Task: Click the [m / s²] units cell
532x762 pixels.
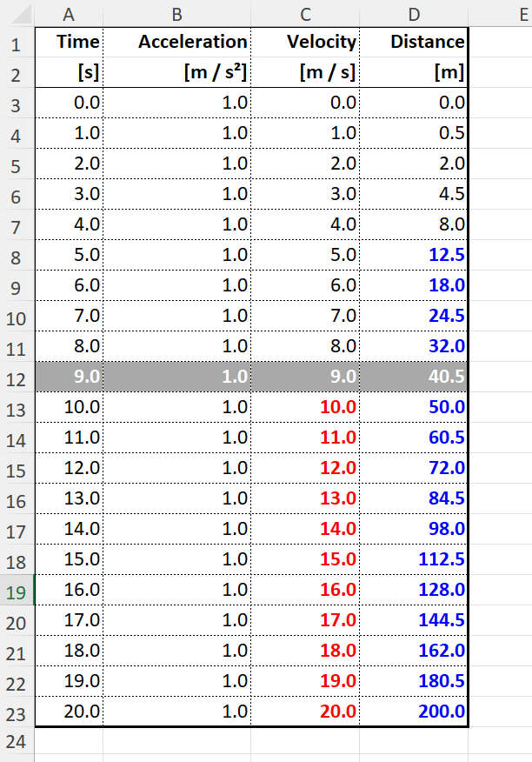Action: coord(176,73)
